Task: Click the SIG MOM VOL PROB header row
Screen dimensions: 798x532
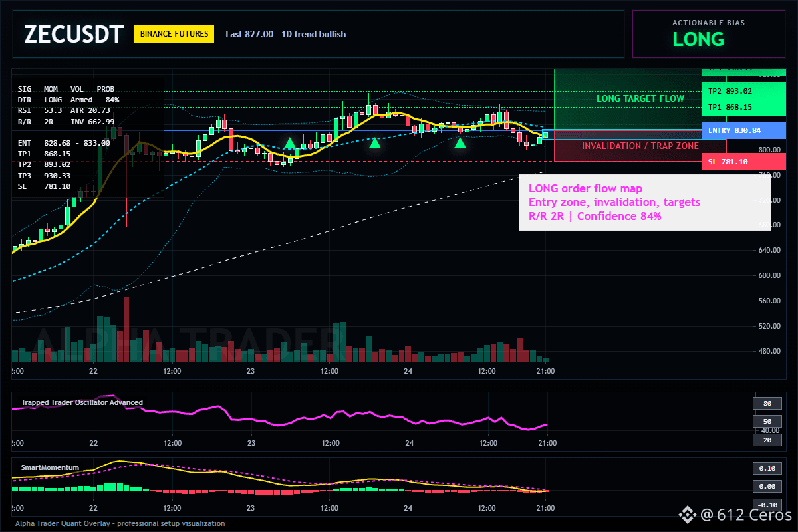Action: (66, 88)
